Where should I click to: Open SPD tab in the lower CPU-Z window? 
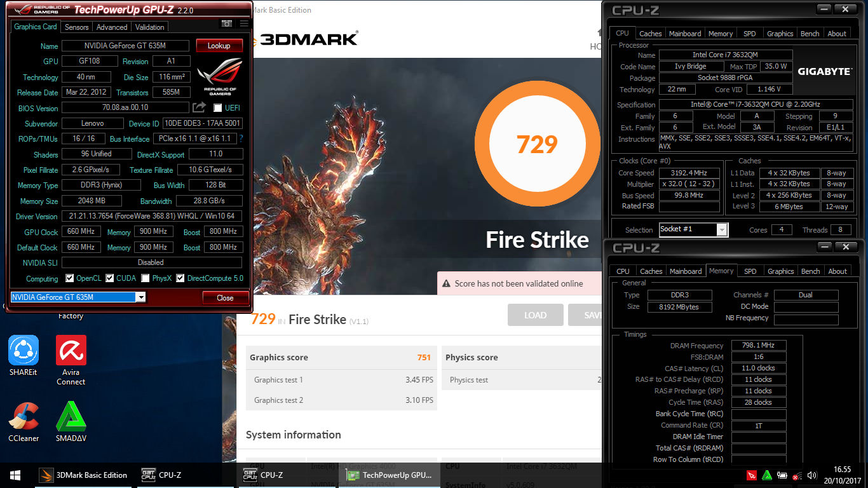click(750, 271)
